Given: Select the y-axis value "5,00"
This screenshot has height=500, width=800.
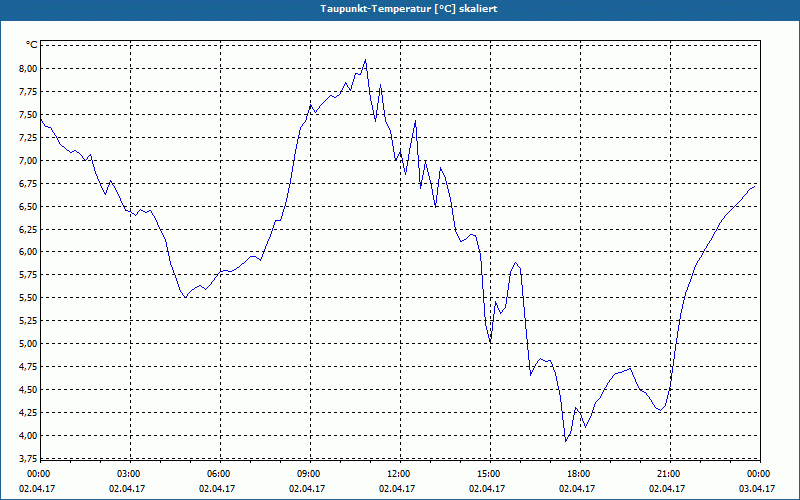Looking at the screenshot, I should point(28,343).
